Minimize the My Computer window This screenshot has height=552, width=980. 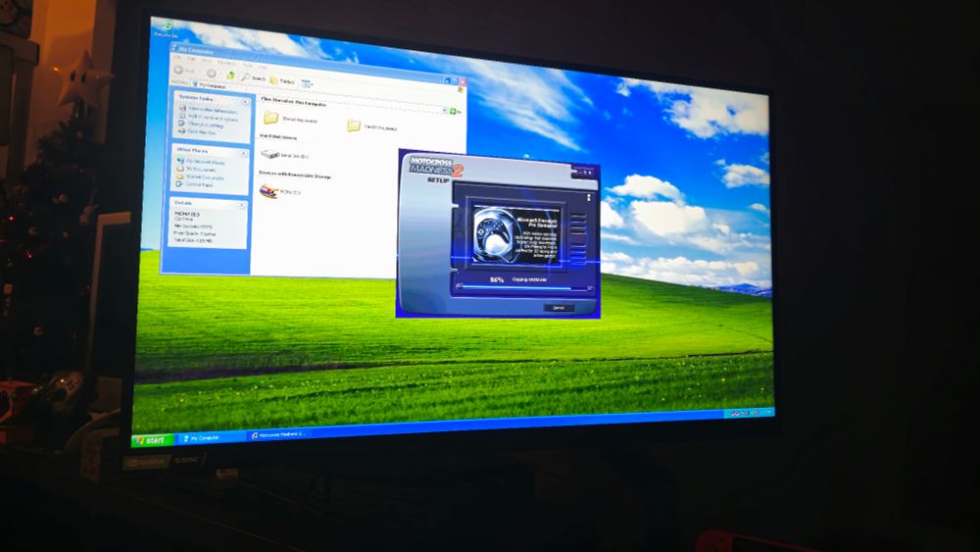[447, 80]
